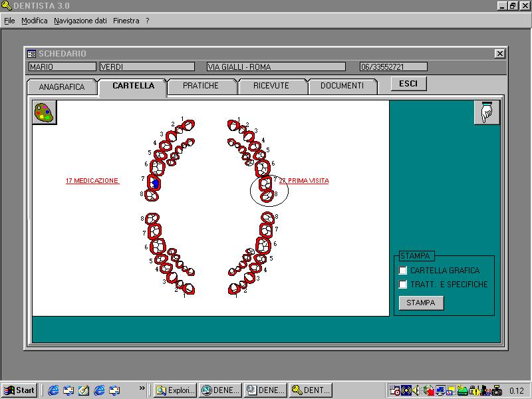Screen dimensions: 532x399
Task: Open the 17 Medicazione link
Action: point(92,180)
